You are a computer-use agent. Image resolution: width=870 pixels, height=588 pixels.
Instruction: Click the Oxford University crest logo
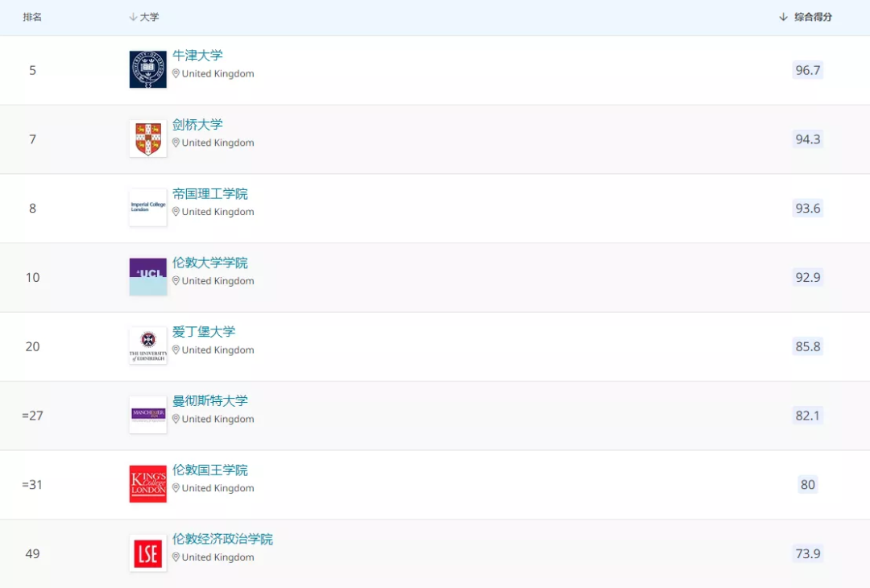(x=148, y=69)
